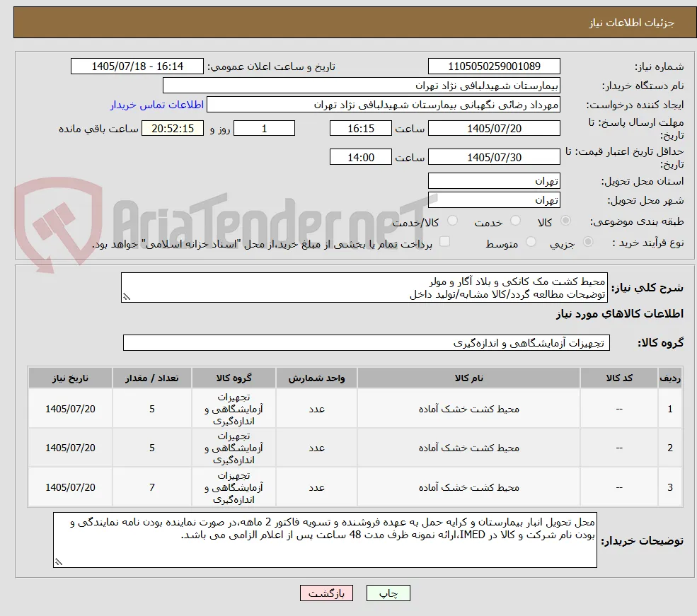
Task: Click the گروه کالا field تجهیزات آزمایشگاهی
Action: 367,343
